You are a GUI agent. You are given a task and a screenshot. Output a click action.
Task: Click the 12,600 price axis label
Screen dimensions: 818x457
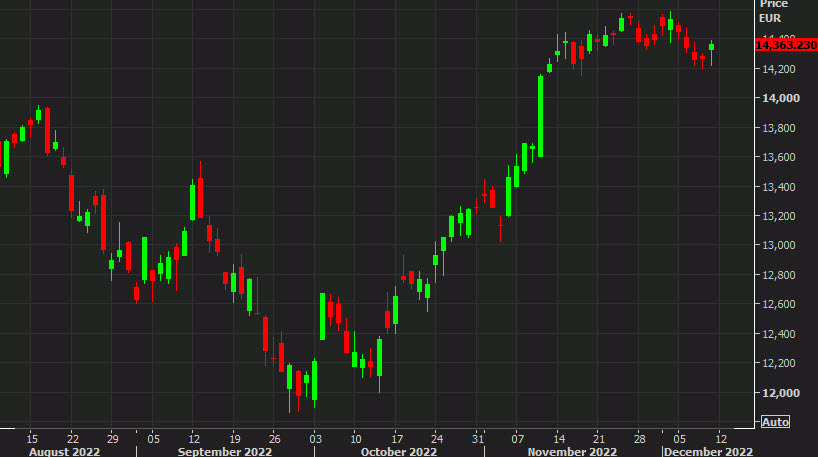781,304
